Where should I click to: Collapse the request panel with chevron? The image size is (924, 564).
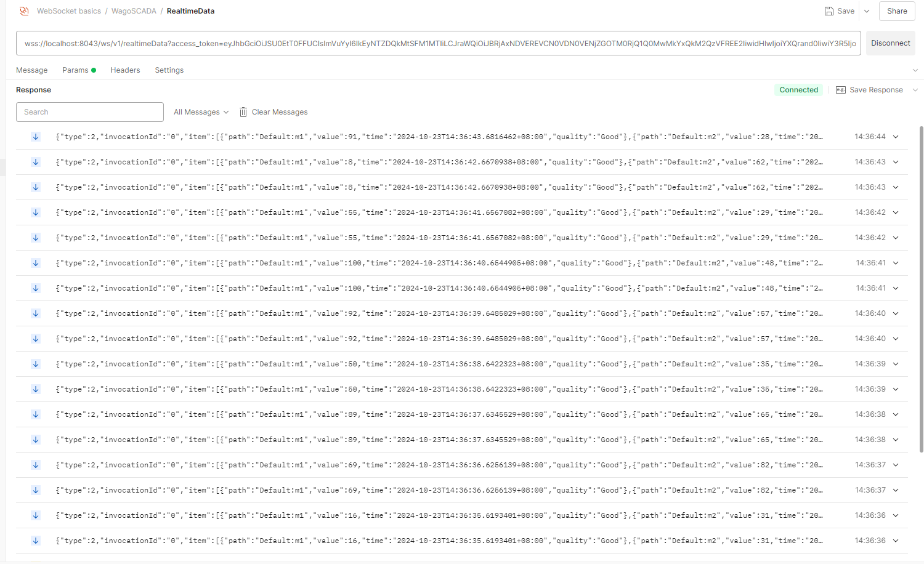coord(915,70)
